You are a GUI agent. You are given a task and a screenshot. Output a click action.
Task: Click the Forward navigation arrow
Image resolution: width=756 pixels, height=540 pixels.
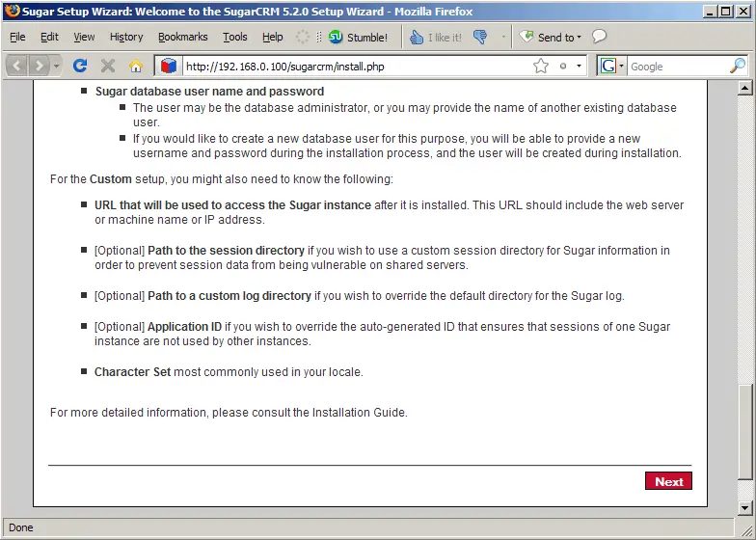[39, 66]
